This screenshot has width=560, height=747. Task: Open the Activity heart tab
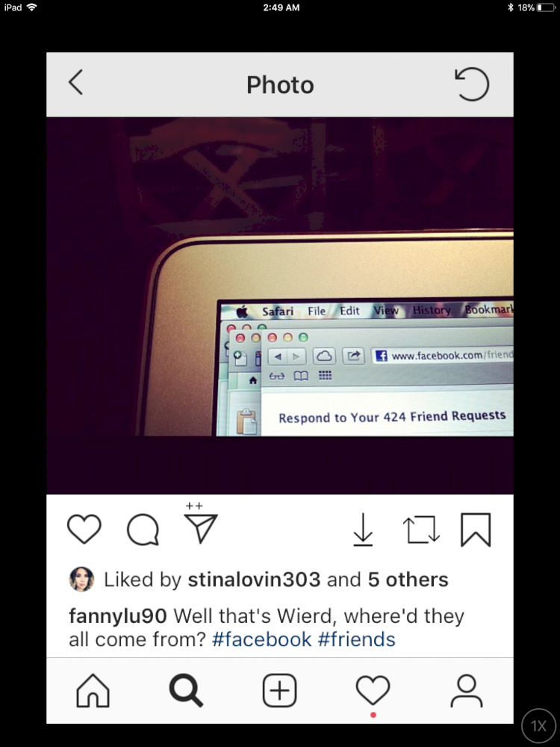point(373,690)
